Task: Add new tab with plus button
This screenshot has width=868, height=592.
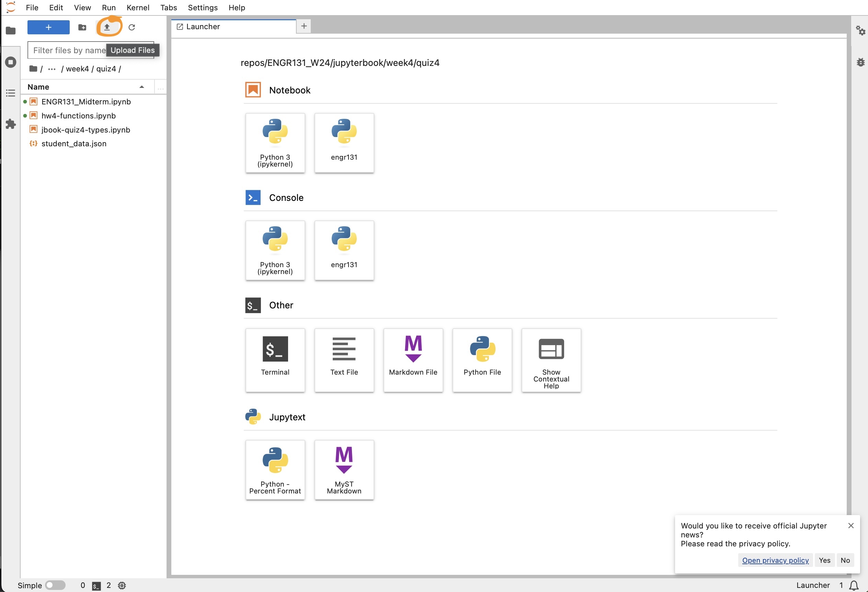Action: coord(304,26)
